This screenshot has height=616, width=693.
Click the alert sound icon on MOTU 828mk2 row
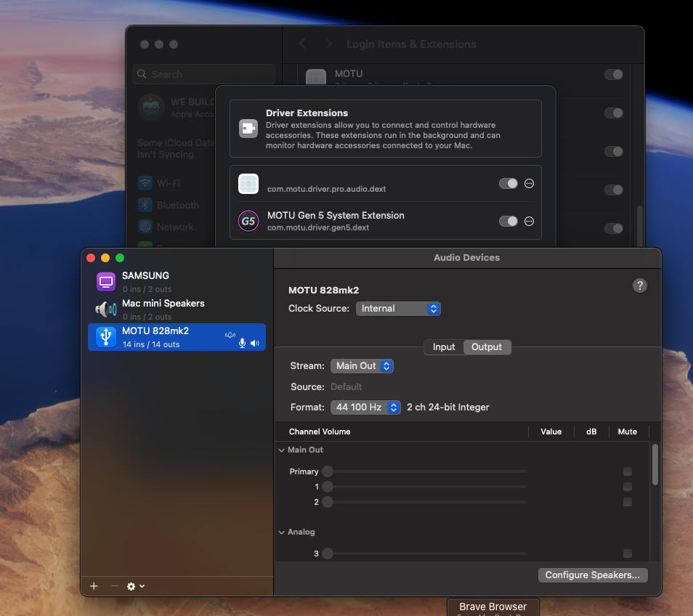point(230,335)
